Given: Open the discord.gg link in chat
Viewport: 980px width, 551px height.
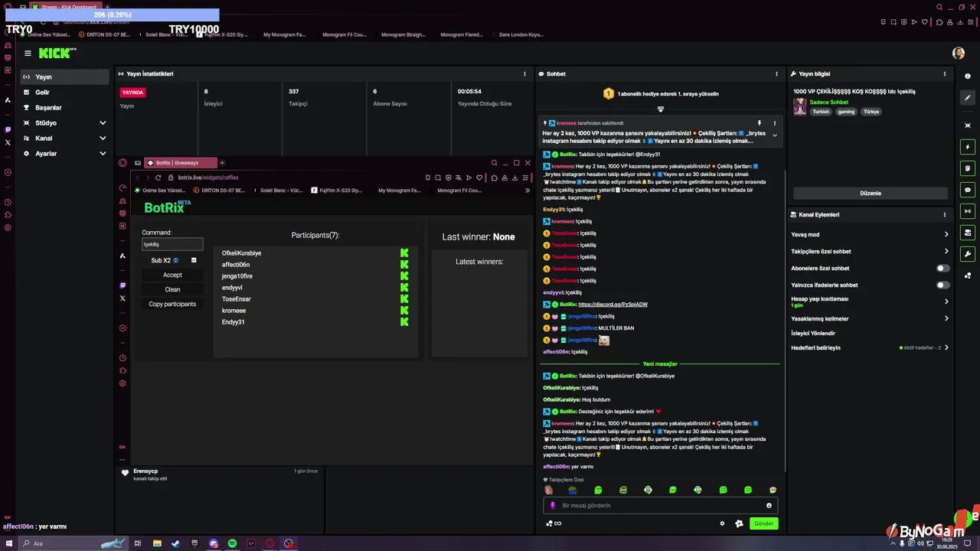Looking at the screenshot, I should click(x=612, y=305).
